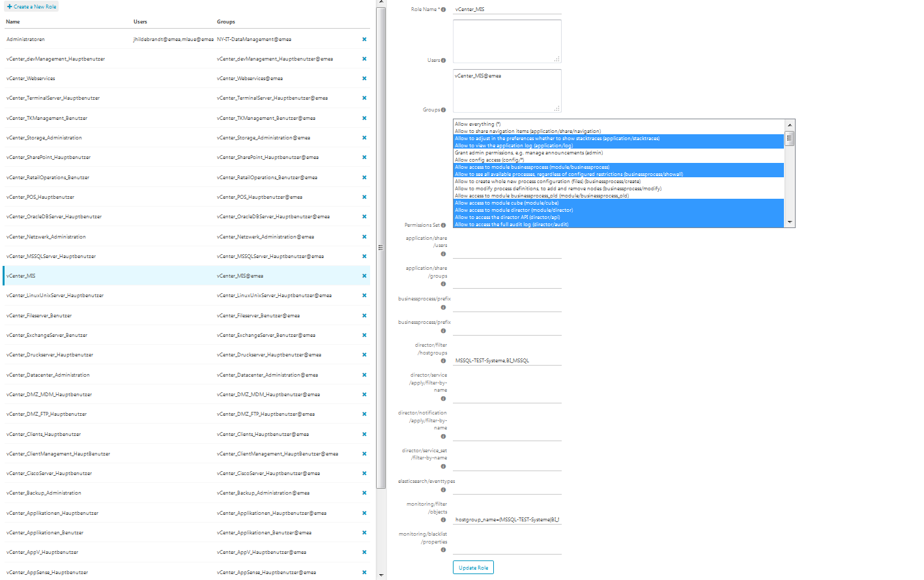924x580 pixels.
Task: Select 'Allow config access (config/*)' permission
Action: pyautogui.click(x=618, y=160)
